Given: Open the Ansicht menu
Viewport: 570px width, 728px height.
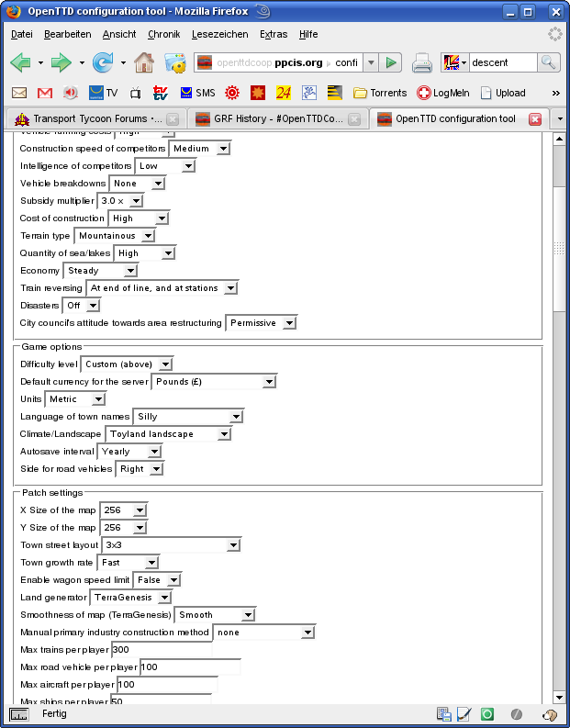Looking at the screenshot, I should point(119,34).
